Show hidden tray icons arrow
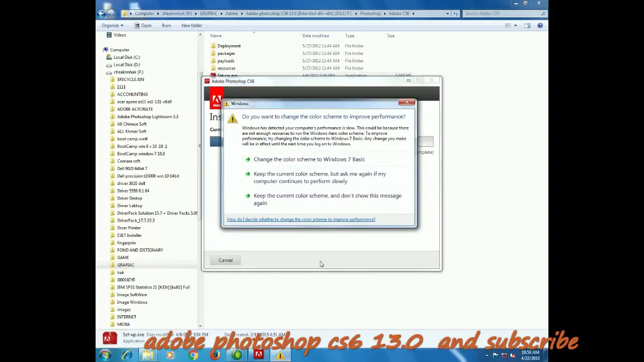 pos(487,355)
